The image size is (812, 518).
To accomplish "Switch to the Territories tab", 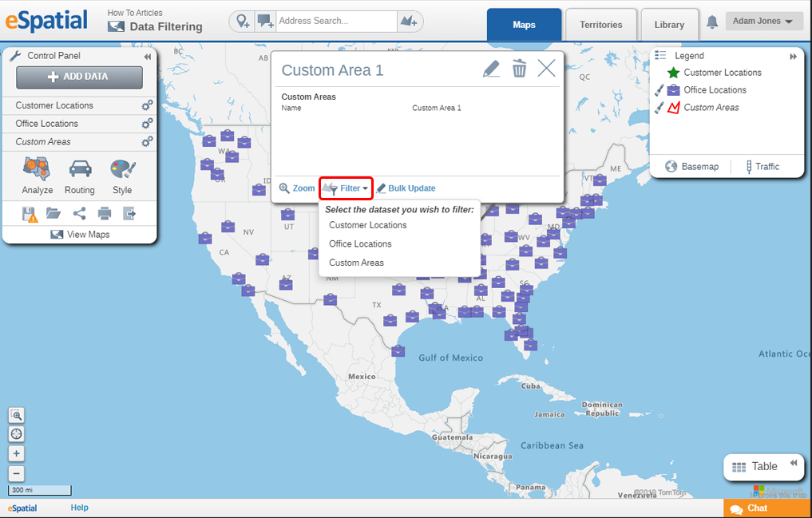I will pos(600,25).
